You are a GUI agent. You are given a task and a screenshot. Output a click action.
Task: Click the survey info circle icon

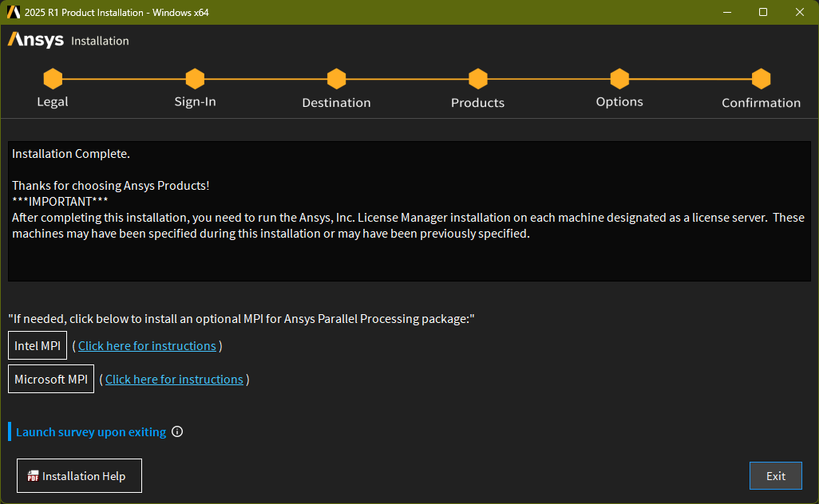177,432
